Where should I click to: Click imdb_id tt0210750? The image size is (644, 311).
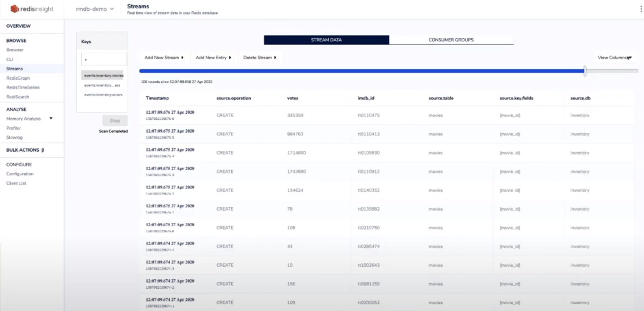tap(369, 228)
